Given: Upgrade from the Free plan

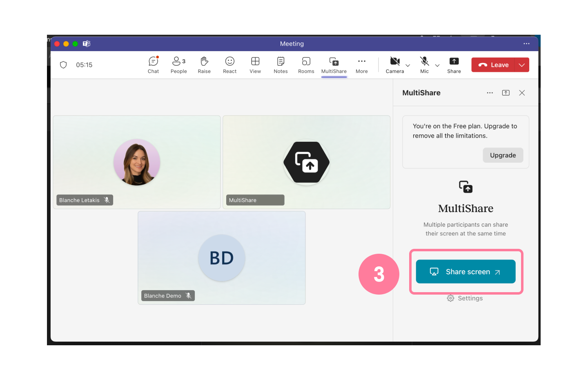Looking at the screenshot, I should pyautogui.click(x=503, y=155).
